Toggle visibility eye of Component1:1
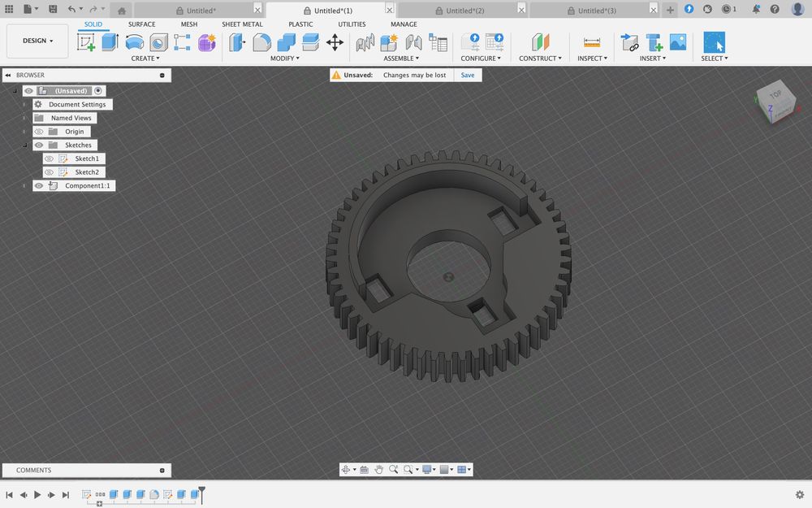Image resolution: width=812 pixels, height=508 pixels. tap(39, 185)
